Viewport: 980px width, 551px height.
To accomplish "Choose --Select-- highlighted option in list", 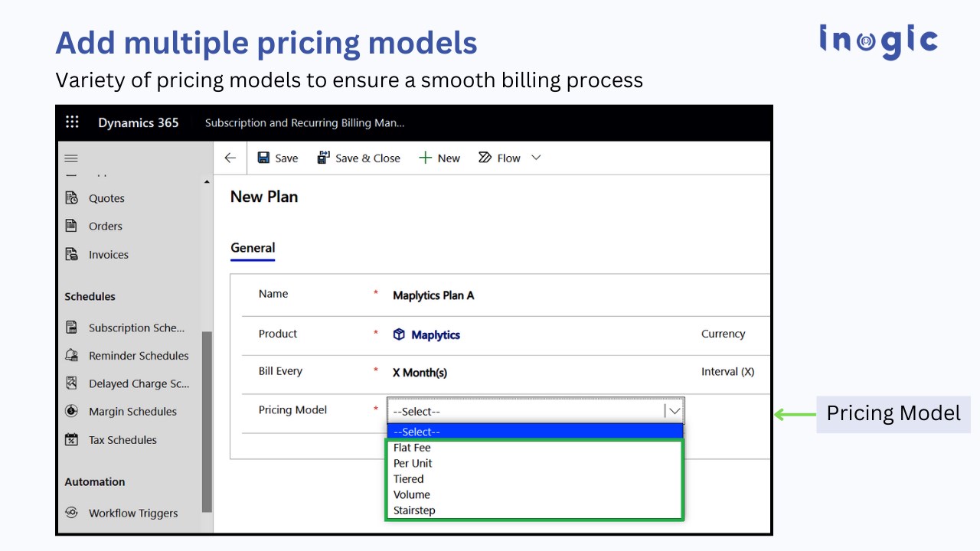I will coord(535,432).
